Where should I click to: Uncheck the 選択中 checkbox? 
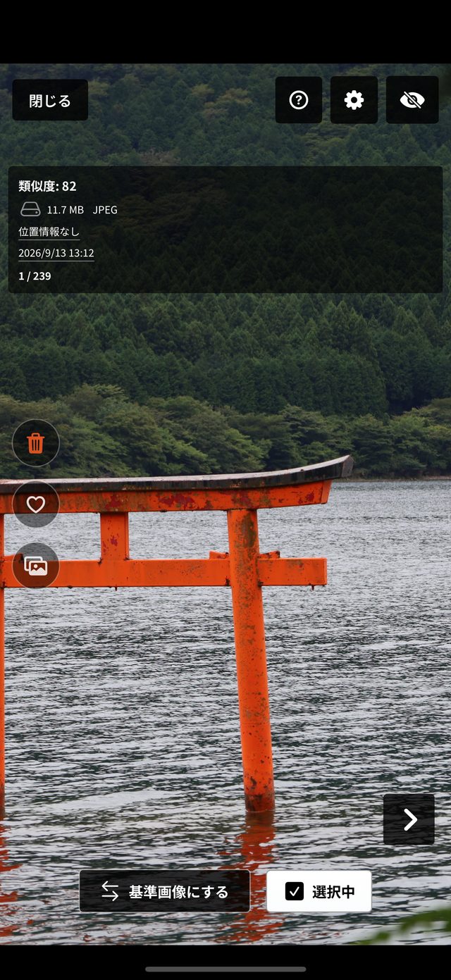point(319,891)
